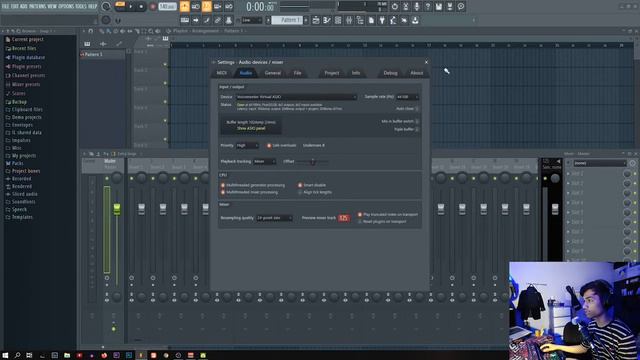Toggle the Triple buffer option
This screenshot has height=360, width=640.
coord(416,129)
